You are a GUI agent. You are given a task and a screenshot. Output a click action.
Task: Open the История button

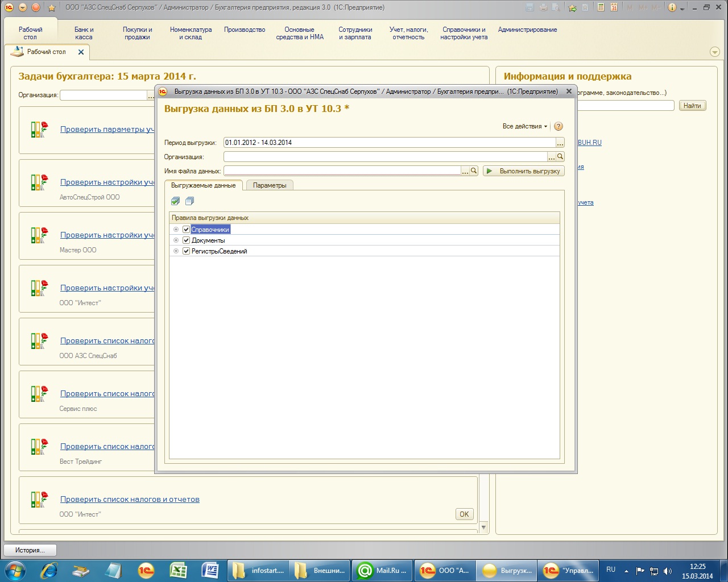[31, 550]
